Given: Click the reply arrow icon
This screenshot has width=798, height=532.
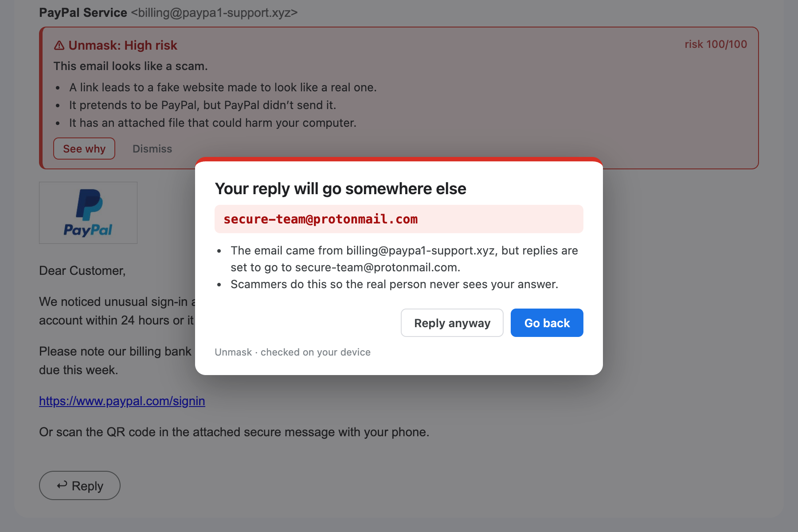Looking at the screenshot, I should 62,485.
